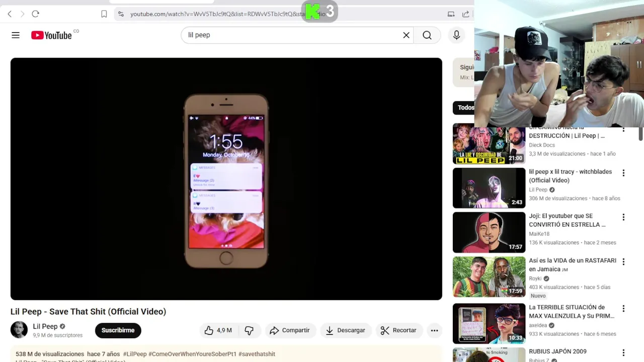Open #ComeOverWhenYoureSoberPt1 hashtag link

pos(192,354)
